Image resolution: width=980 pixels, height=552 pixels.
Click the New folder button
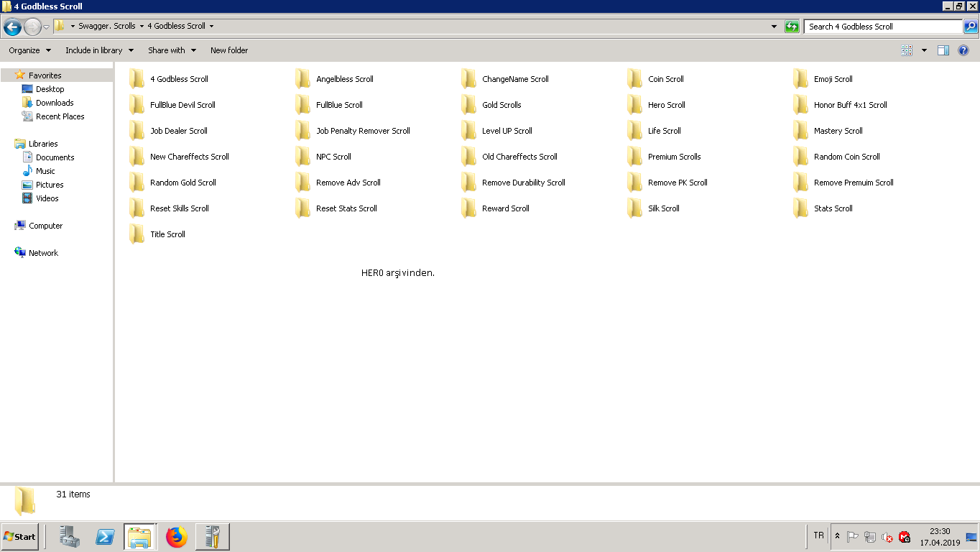point(229,50)
